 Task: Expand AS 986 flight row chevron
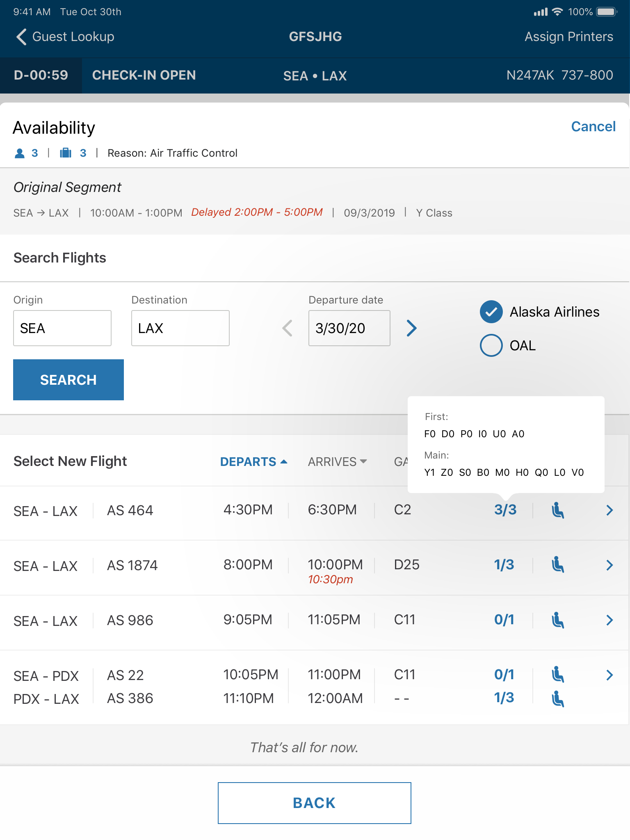[609, 620]
